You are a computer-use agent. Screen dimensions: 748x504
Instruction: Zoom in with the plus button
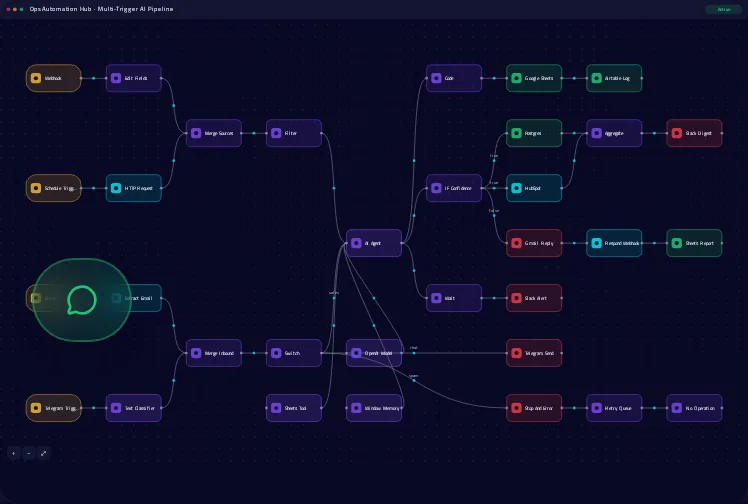click(13, 453)
